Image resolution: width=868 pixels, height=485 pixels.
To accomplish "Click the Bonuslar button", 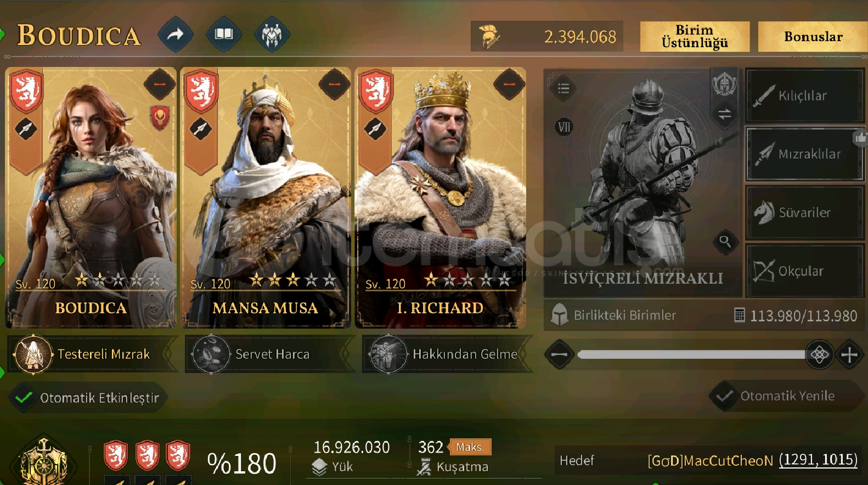I will (x=813, y=36).
